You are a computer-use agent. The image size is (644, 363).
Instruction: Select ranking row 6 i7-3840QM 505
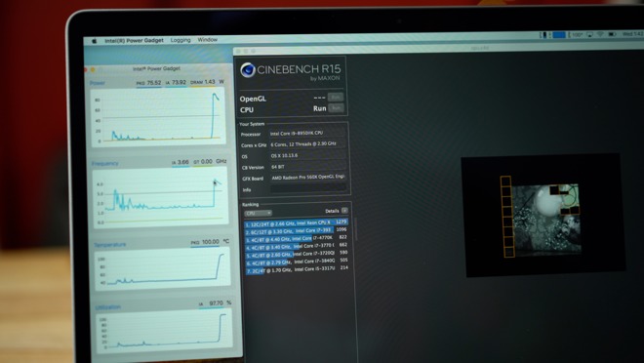(297, 262)
